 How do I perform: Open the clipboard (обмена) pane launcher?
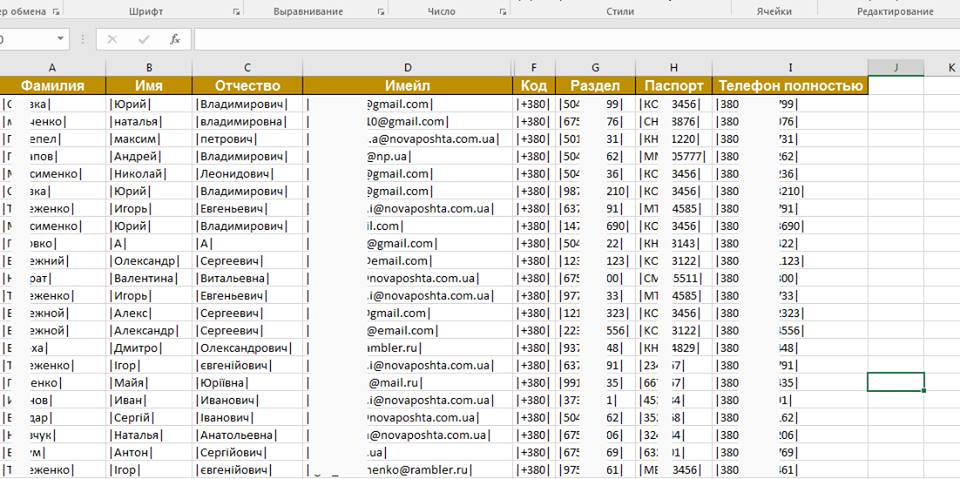pyautogui.click(x=56, y=12)
